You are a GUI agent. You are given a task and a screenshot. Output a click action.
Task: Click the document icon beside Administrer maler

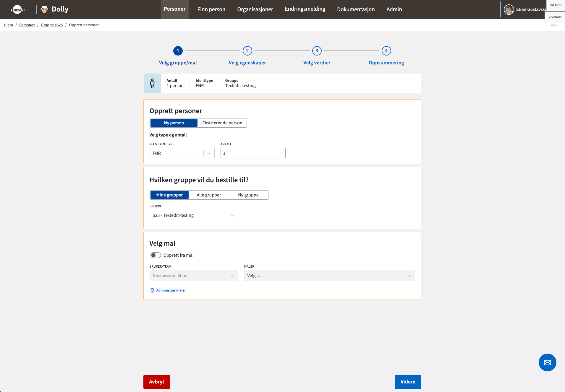click(152, 290)
